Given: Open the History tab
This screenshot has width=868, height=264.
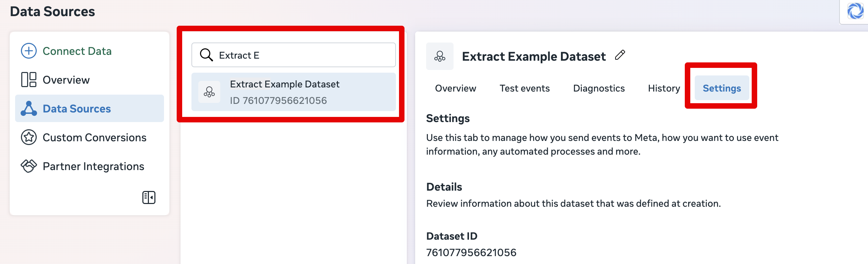Looking at the screenshot, I should pos(664,88).
